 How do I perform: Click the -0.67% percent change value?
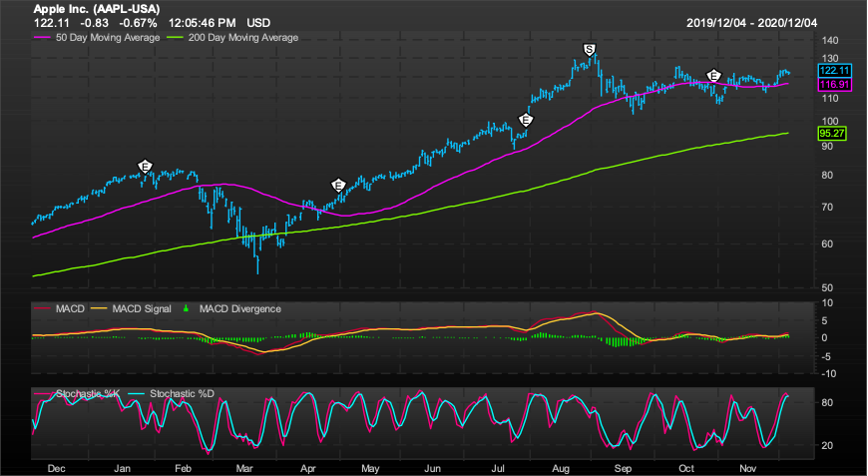pos(140,23)
